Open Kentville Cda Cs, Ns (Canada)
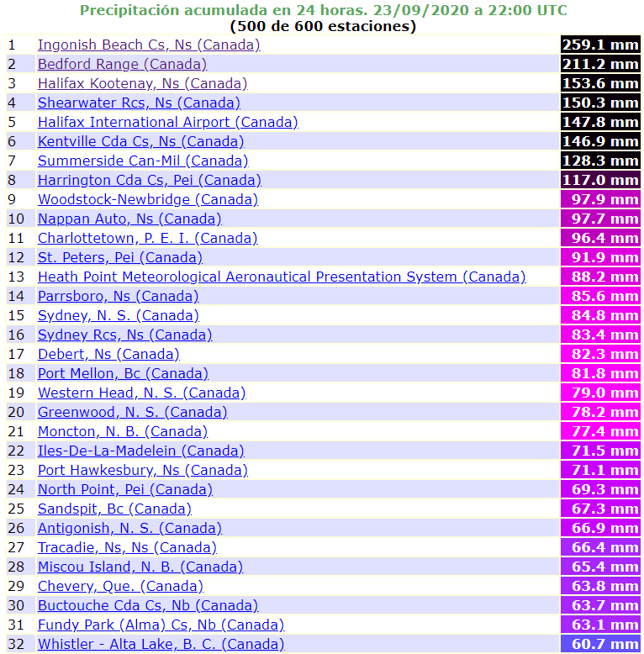Image resolution: width=644 pixels, height=654 pixels. 141,141
